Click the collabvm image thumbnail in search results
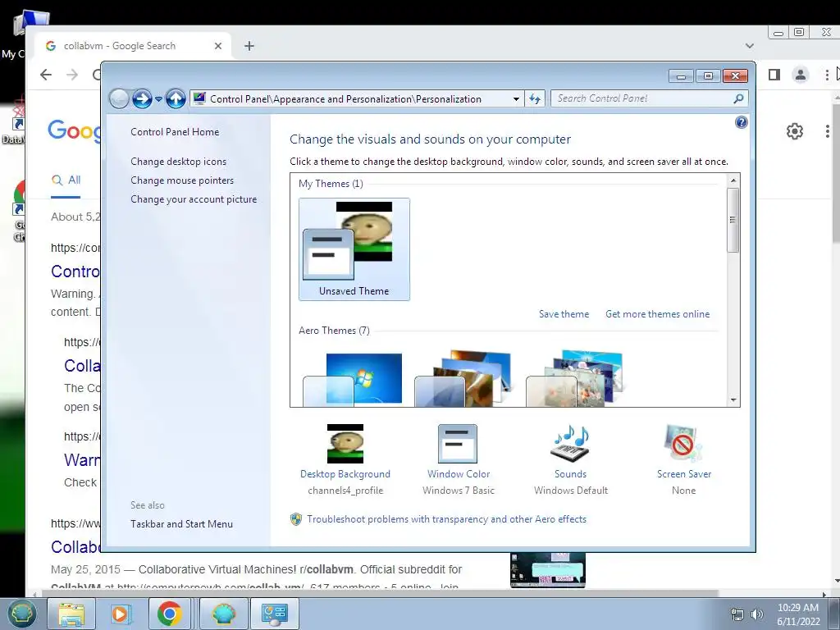840x630 pixels. tap(547, 570)
